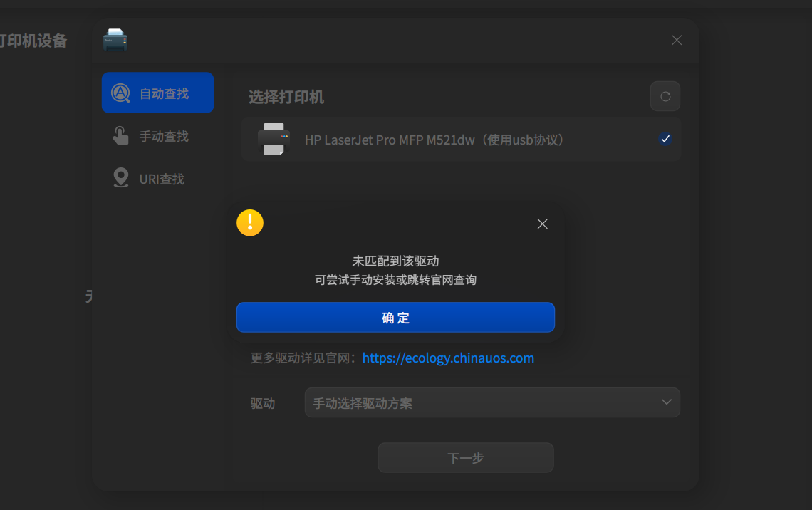Click the 手动查找 hand icon
Viewport: 812px width, 510px height.
120,135
